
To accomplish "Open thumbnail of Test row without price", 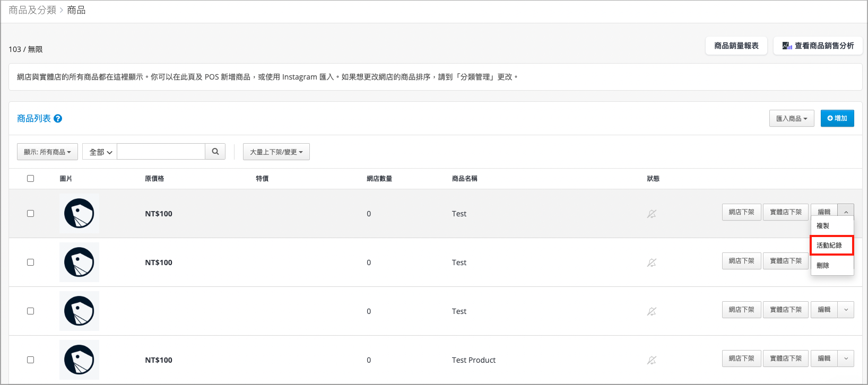I will click(x=79, y=311).
